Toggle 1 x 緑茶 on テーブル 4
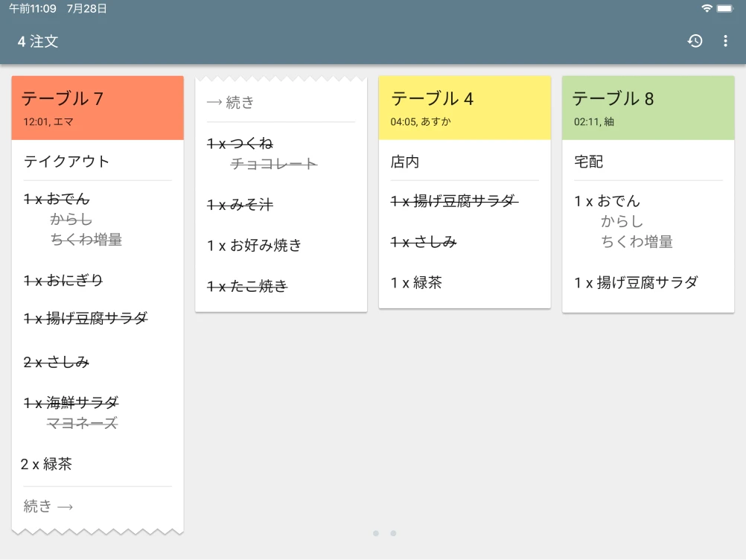The width and height of the screenshot is (746, 560). (415, 283)
